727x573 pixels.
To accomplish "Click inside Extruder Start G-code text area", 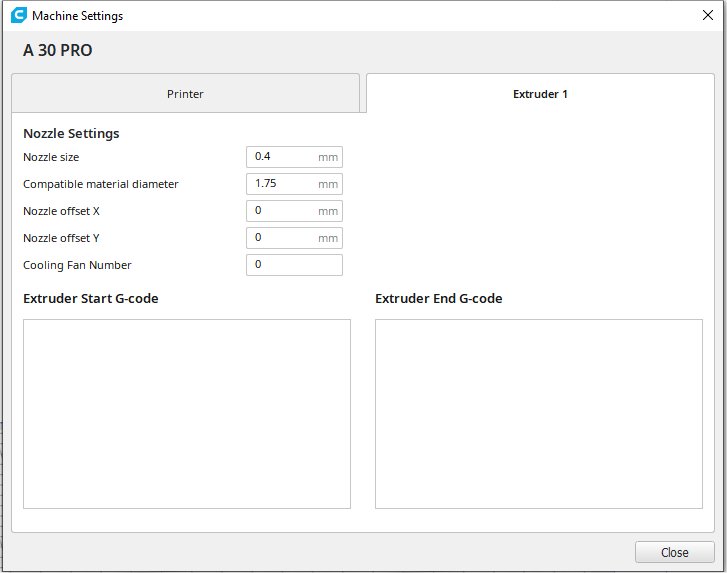I will point(187,414).
